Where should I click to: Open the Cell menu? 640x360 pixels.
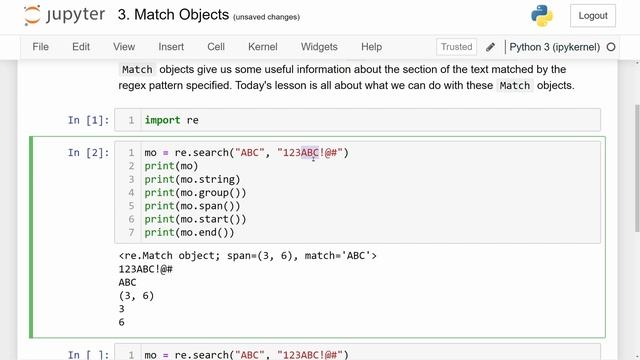[216, 47]
